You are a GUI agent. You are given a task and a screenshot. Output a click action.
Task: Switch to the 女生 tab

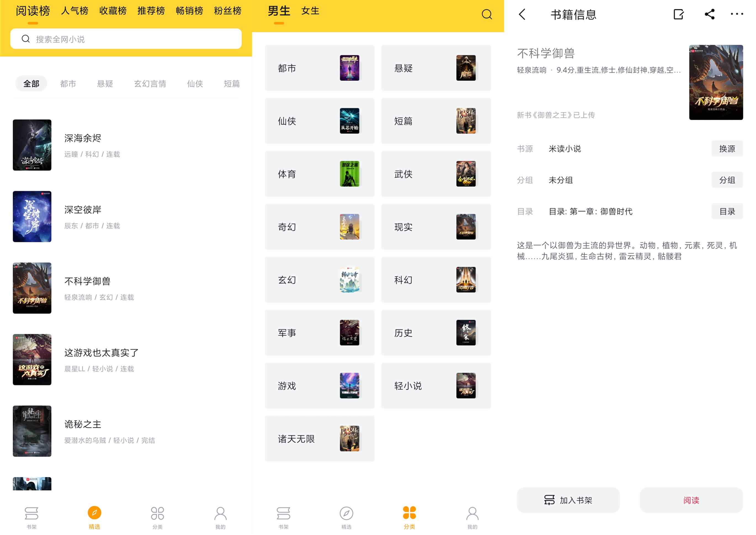point(310,11)
